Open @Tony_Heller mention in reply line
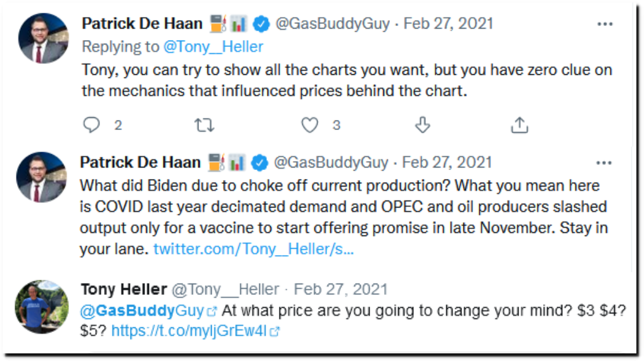 point(213,47)
